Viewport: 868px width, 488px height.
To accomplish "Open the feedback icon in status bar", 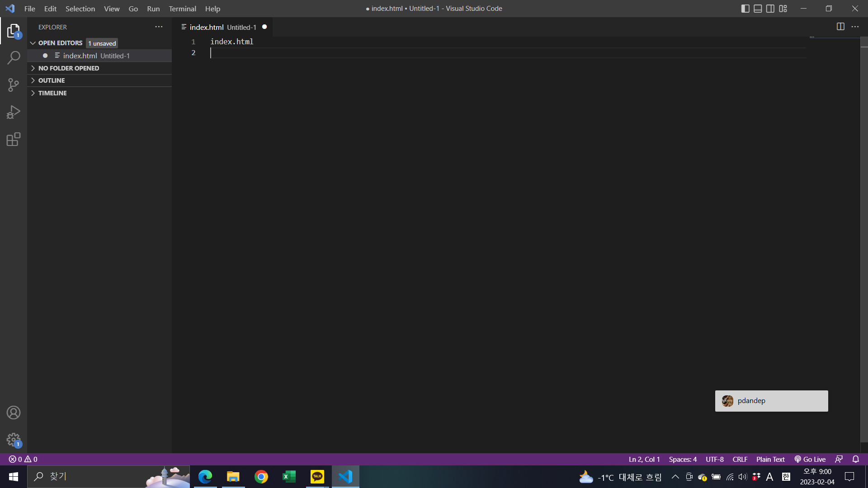I will click(839, 459).
